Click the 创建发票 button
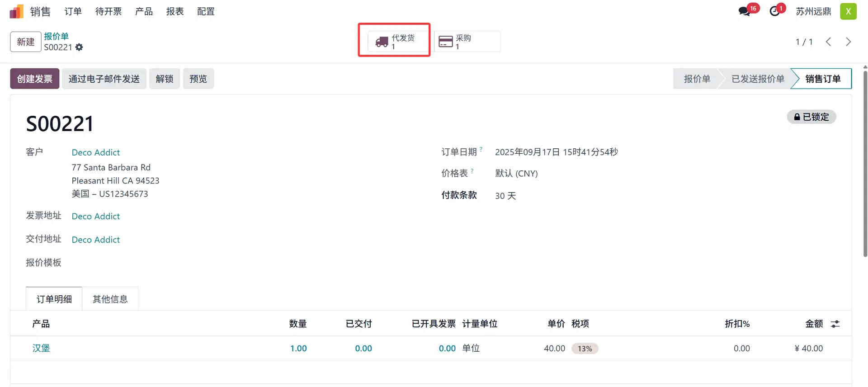 35,79
